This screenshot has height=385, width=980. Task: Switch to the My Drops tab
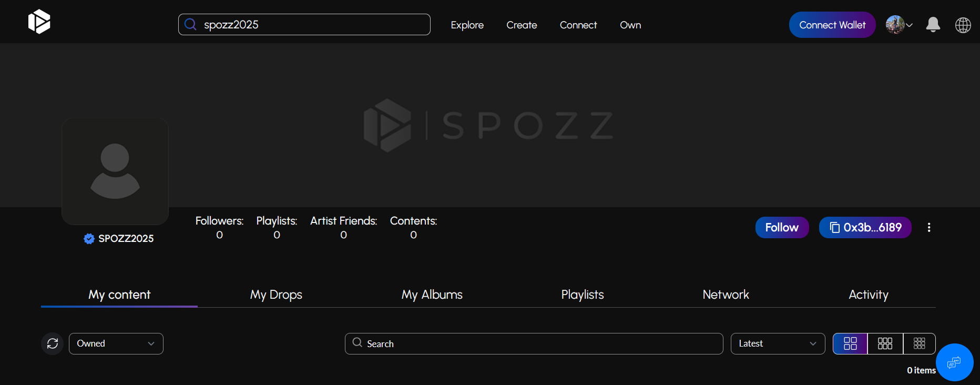coord(276,295)
